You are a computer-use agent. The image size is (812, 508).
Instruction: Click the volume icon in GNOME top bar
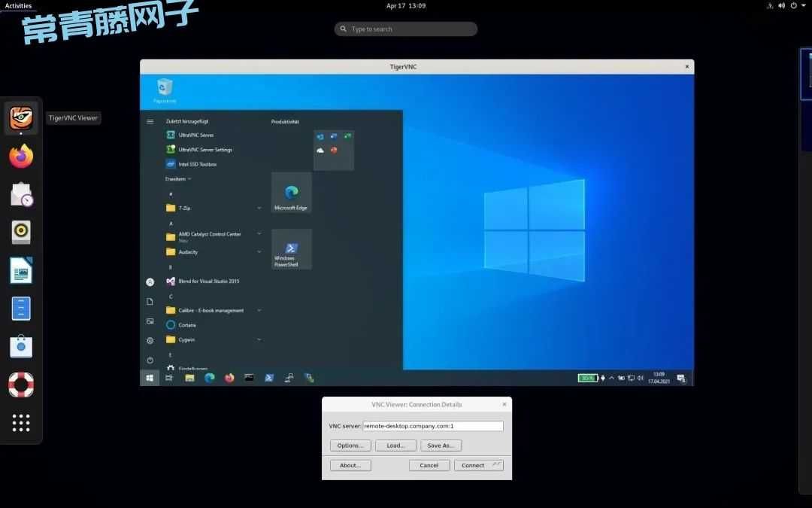tap(781, 6)
